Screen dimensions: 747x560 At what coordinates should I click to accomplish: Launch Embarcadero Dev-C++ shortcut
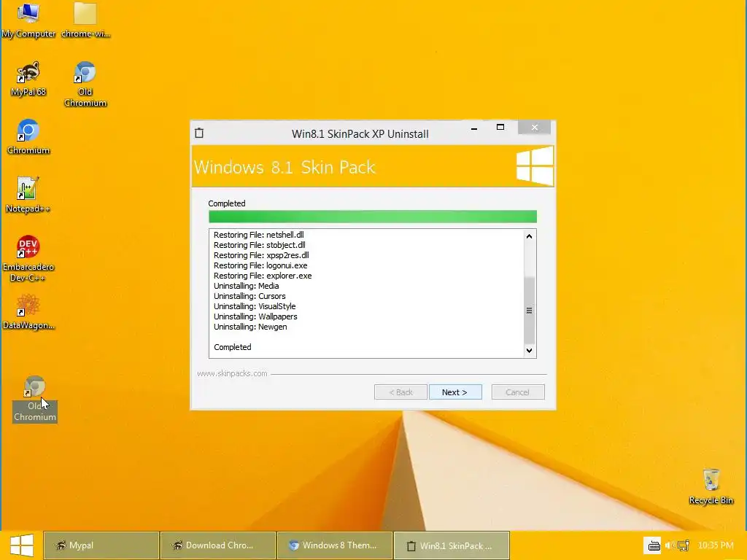28,259
